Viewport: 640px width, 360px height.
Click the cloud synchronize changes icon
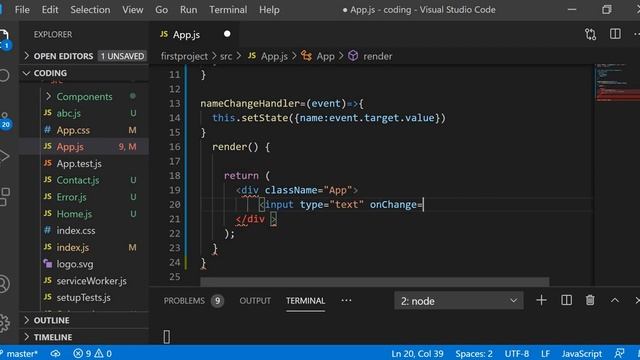[56, 353]
